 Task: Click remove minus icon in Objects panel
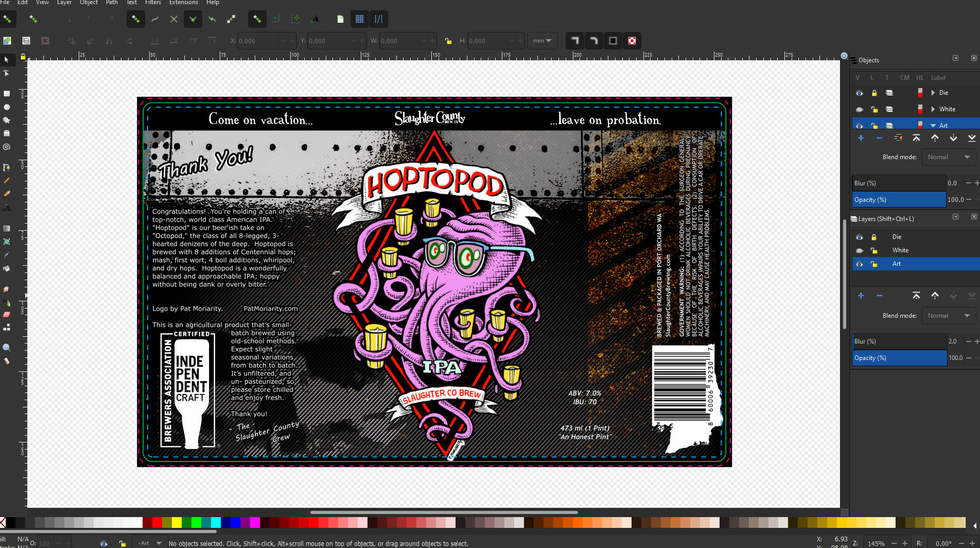click(x=879, y=138)
